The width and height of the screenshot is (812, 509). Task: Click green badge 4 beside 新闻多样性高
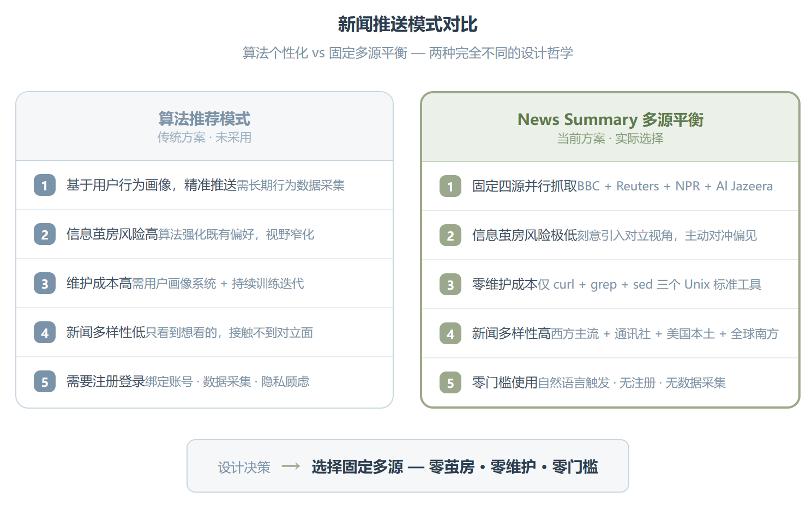coord(450,333)
